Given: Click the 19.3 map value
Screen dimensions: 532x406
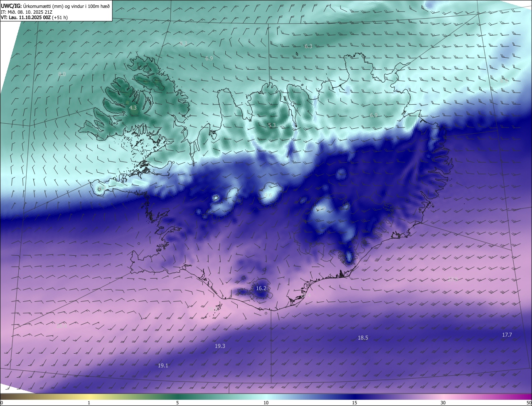Looking at the screenshot, I should pyautogui.click(x=220, y=346).
